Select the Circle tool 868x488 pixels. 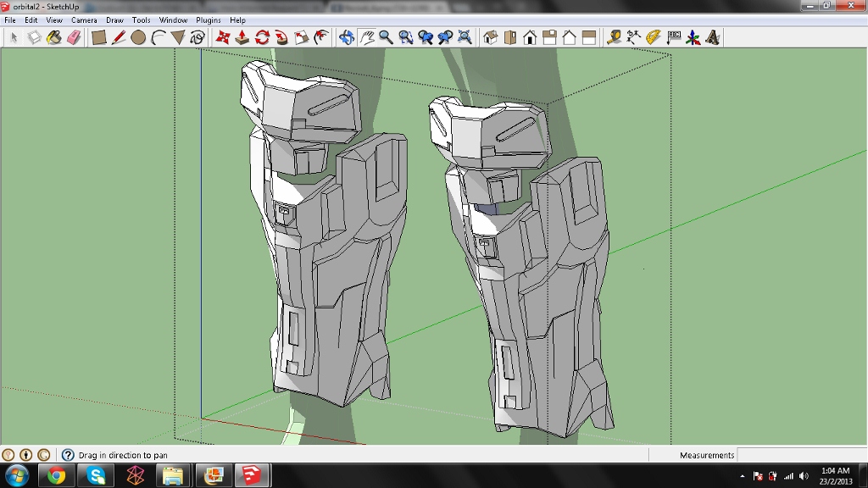[138, 37]
